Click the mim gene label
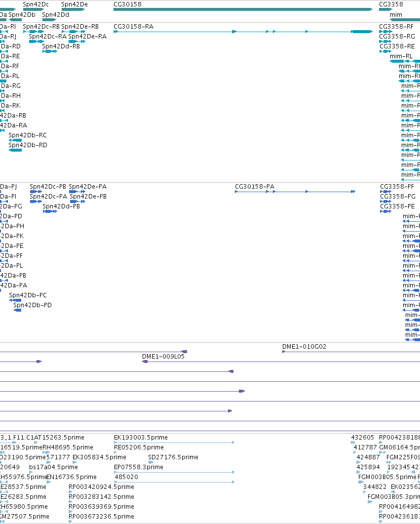Screen dimensions: 420x524 point(396,15)
